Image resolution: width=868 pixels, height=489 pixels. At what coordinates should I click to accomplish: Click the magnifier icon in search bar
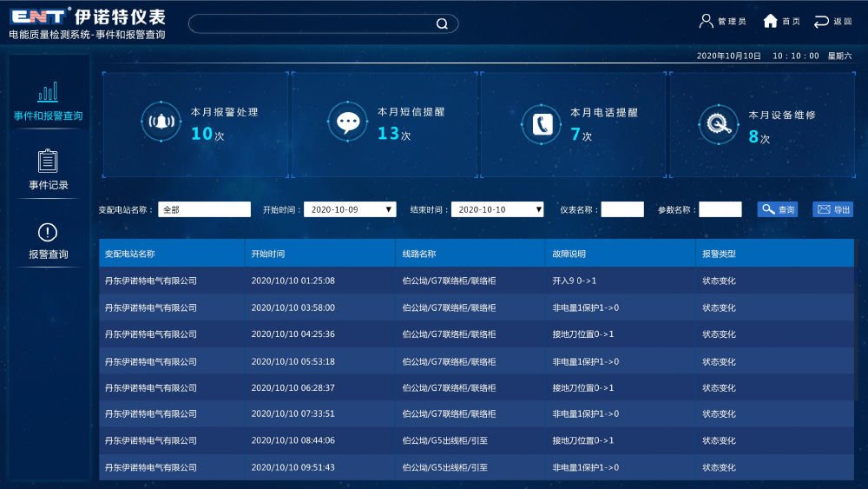[x=442, y=24]
